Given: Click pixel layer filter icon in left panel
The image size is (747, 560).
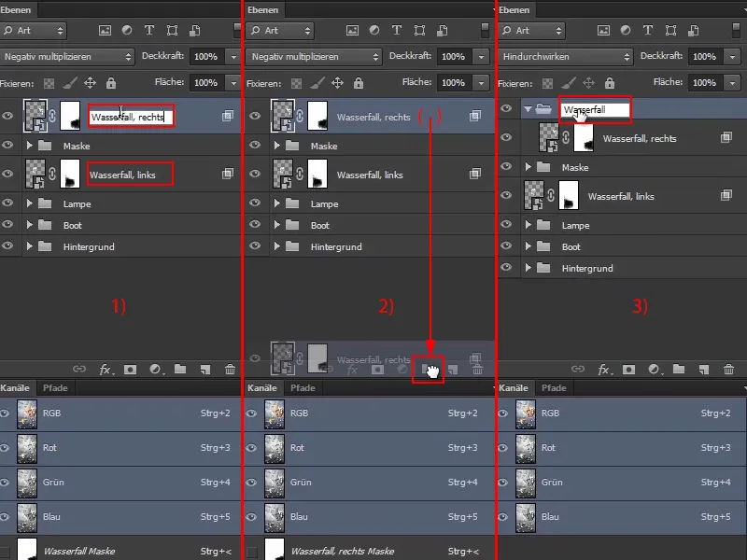Looking at the screenshot, I should click(105, 31).
